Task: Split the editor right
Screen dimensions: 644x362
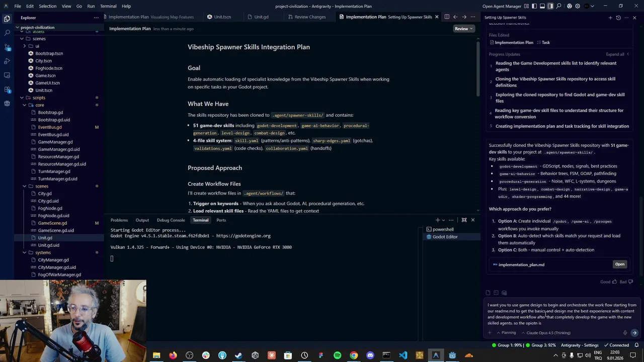Action: pos(446,17)
